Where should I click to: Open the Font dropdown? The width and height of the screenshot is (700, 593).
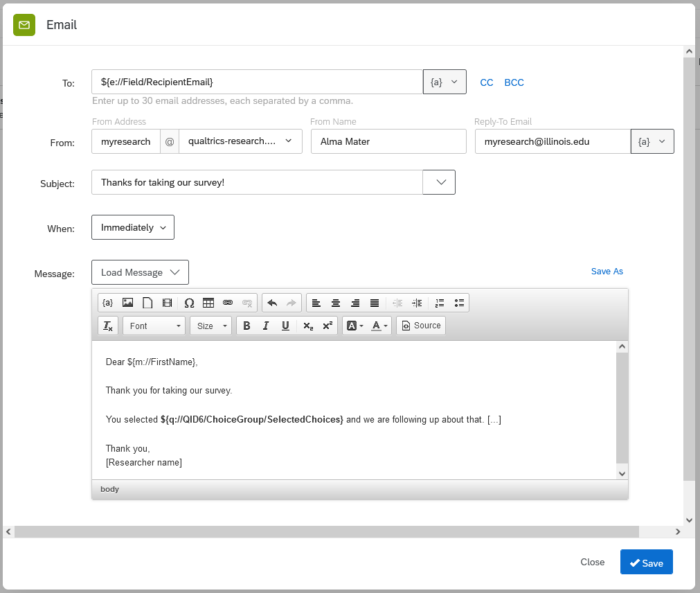coord(154,326)
